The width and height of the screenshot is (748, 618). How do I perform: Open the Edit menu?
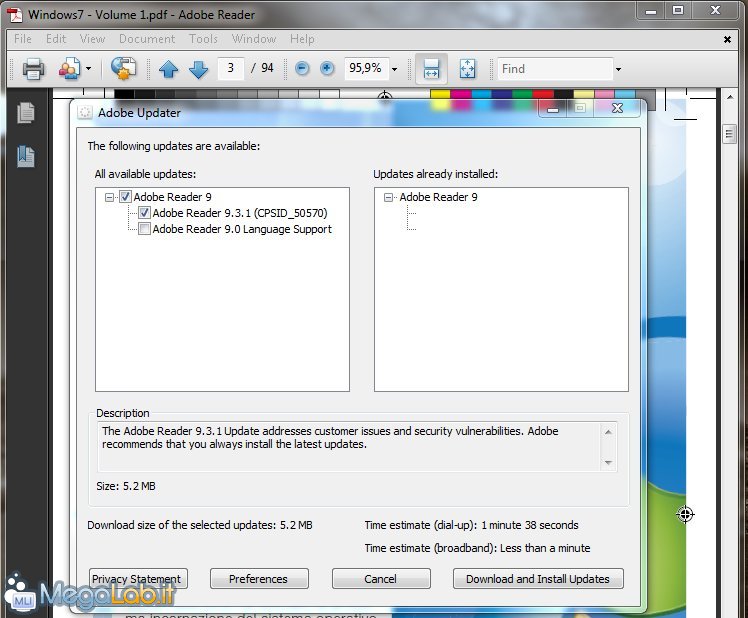point(56,39)
